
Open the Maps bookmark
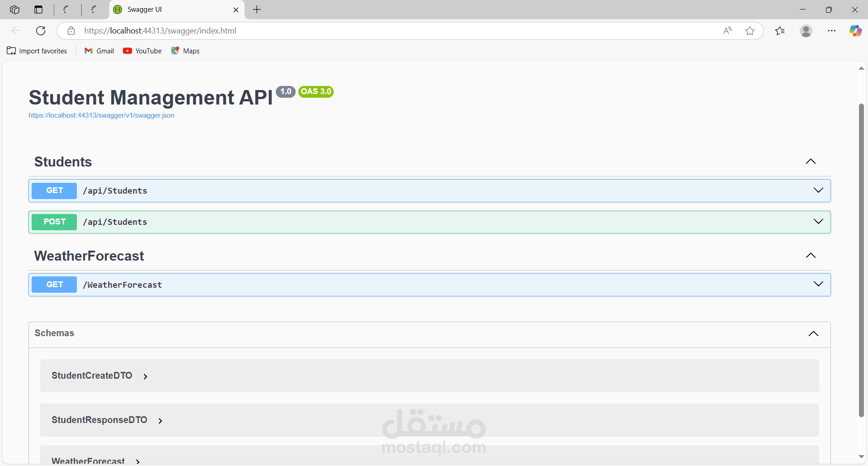point(185,51)
